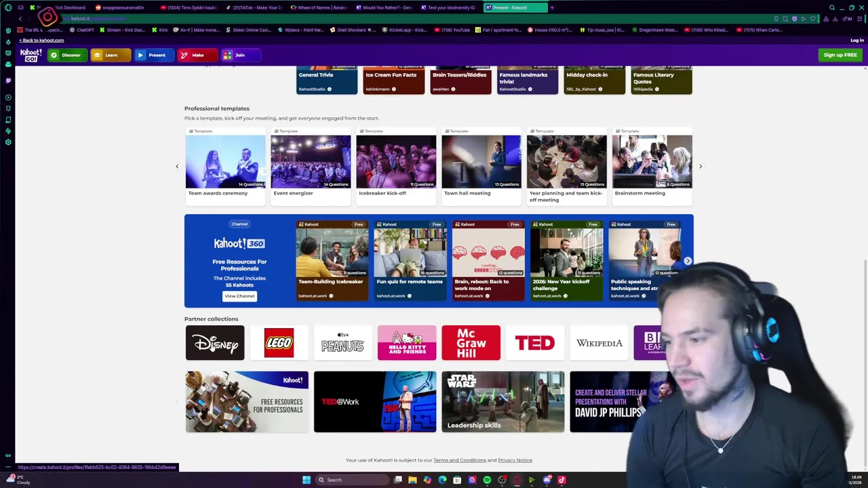The width and height of the screenshot is (868, 488).
Task: Open Kahoot! GO logo home
Action: (31, 55)
